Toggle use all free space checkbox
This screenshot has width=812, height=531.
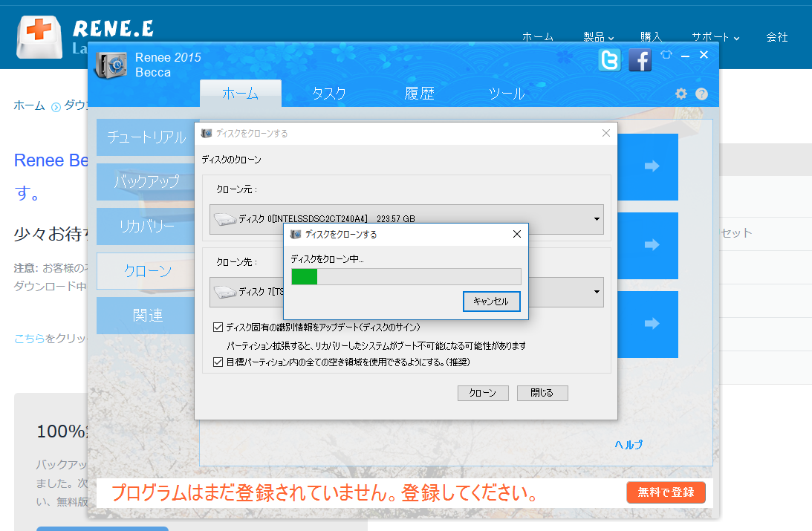pos(218,362)
